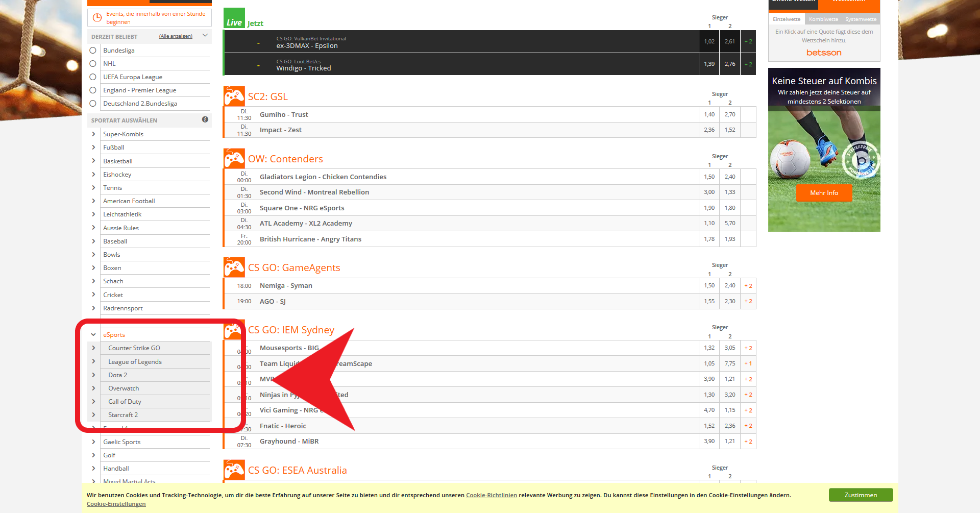Viewport: 980px width, 513px height.
Task: Expand the Golf category arrow
Action: tap(93, 455)
